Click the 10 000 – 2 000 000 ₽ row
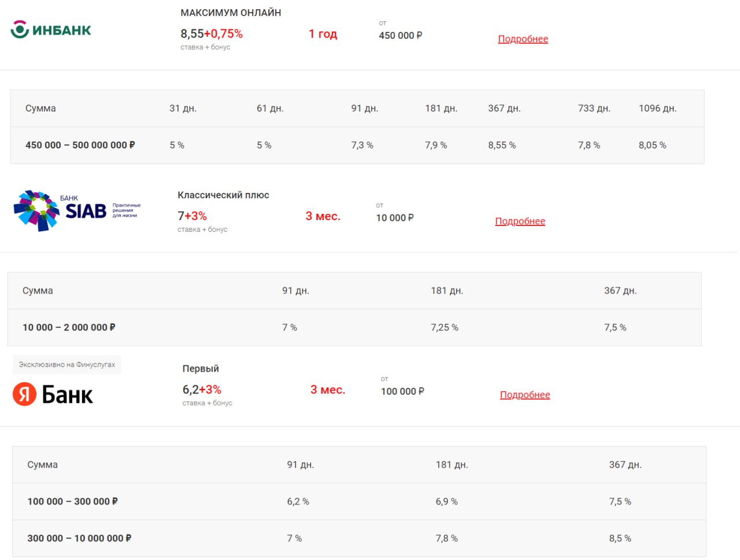 (x=354, y=327)
